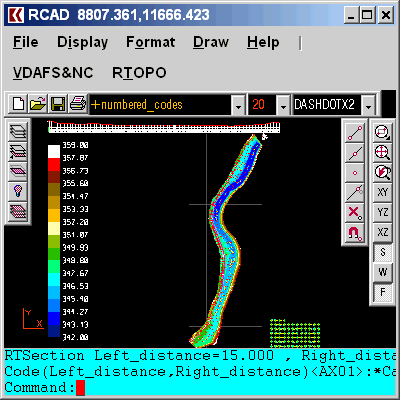Open a file with the folder icon
The image size is (400, 400).
(38, 104)
